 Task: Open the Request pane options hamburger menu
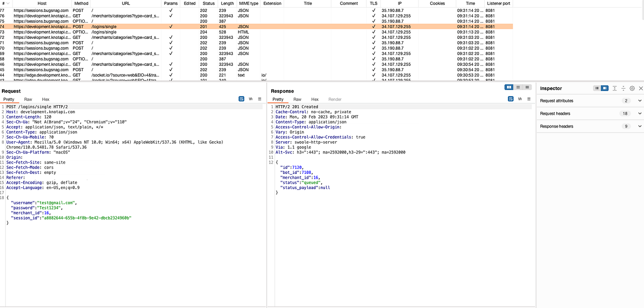pos(259,99)
